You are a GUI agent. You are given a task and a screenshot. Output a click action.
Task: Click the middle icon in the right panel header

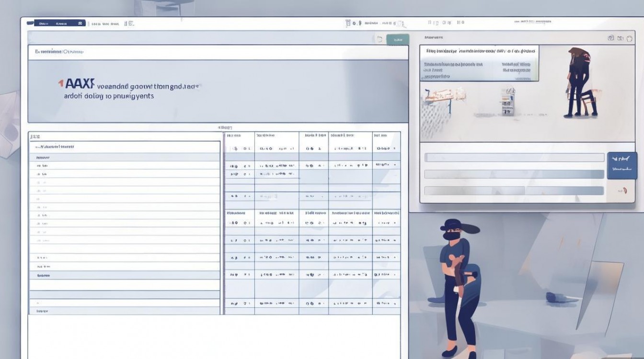tap(620, 38)
